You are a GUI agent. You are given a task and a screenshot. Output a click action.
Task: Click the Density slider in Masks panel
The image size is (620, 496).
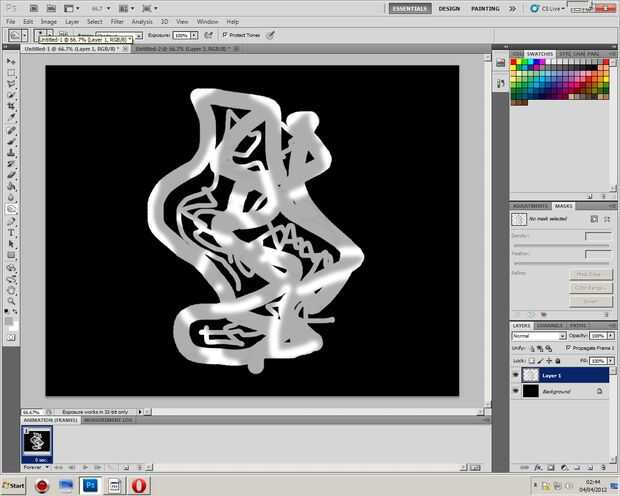click(x=561, y=246)
